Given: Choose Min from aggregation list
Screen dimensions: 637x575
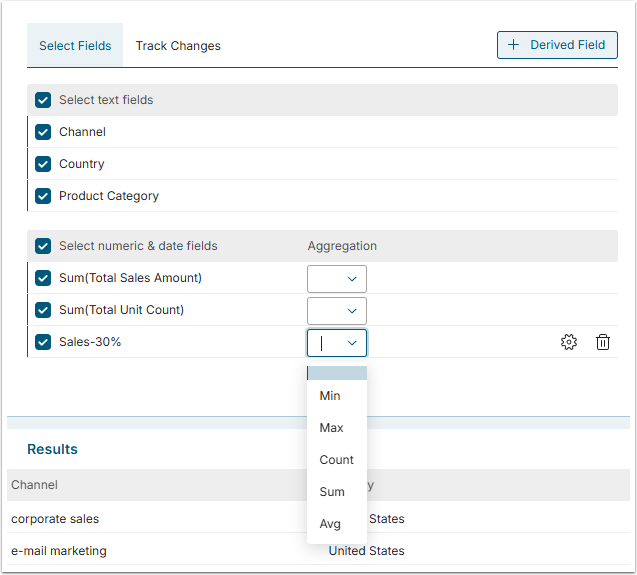Looking at the screenshot, I should [x=330, y=396].
